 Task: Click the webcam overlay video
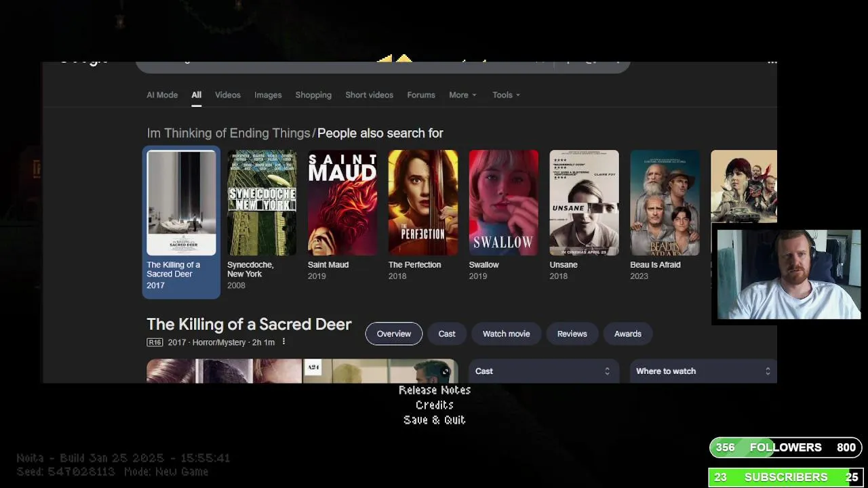tap(789, 274)
